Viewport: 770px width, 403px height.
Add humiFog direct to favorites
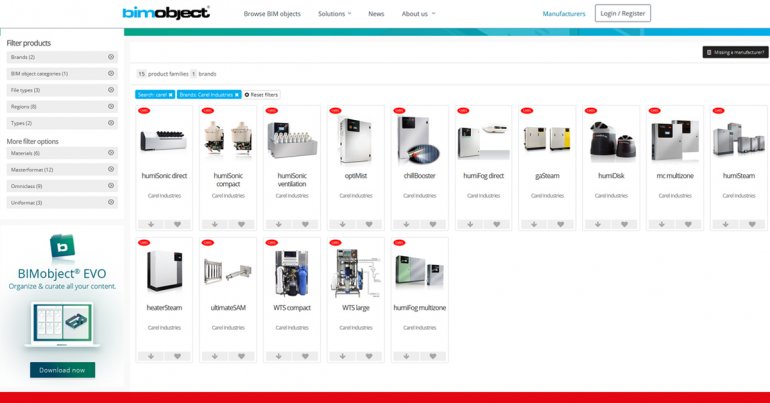tap(496, 224)
